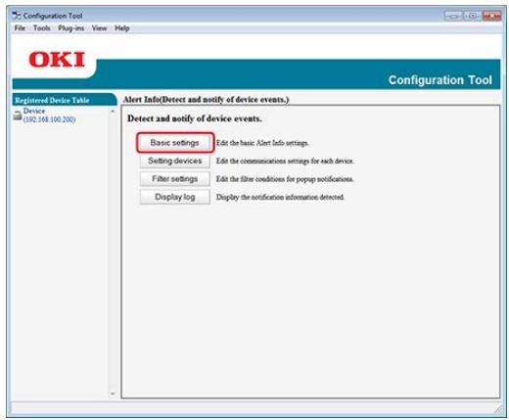Click the Registered Device Table header

[x=64, y=100]
